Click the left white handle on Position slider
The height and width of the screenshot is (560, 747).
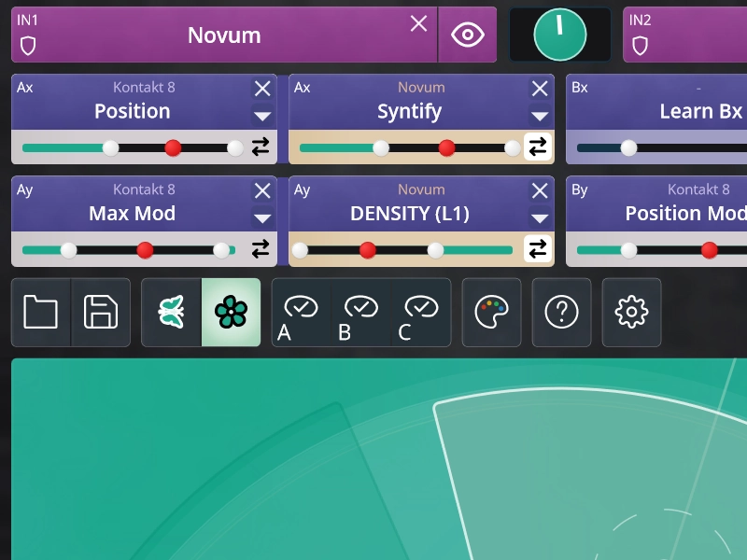(x=110, y=147)
